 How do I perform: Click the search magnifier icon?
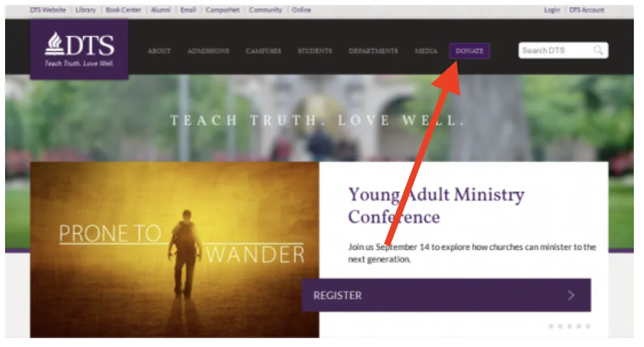click(598, 50)
